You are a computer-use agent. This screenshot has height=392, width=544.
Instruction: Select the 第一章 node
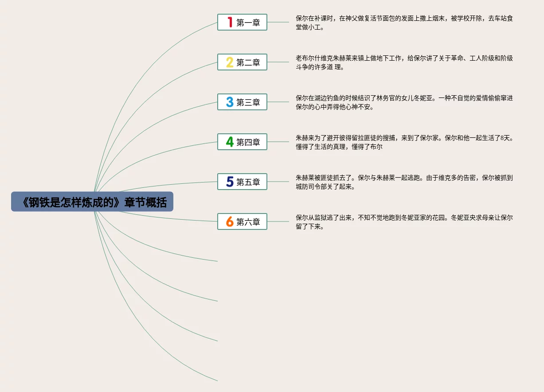tap(242, 22)
